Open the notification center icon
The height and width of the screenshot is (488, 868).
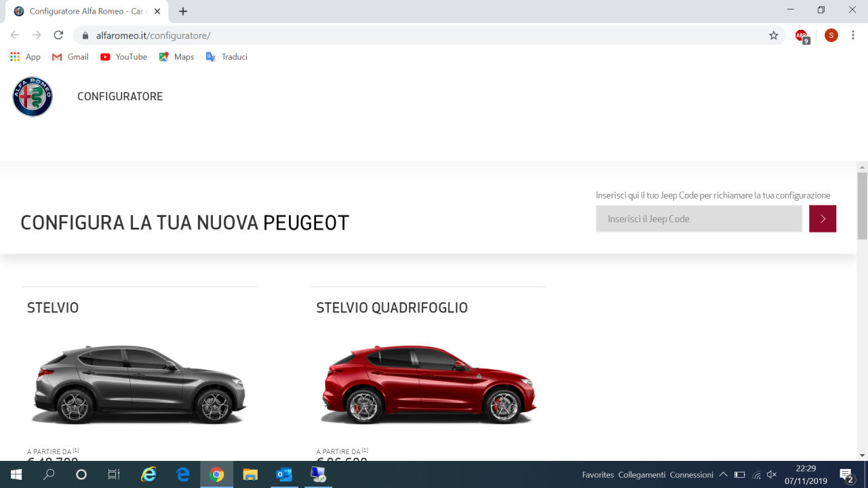(x=846, y=474)
